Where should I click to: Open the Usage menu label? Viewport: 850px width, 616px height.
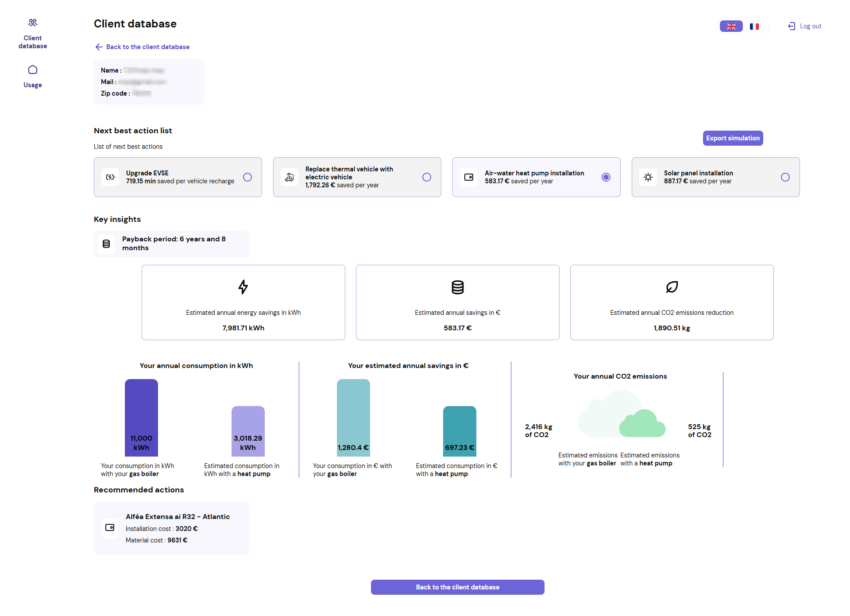pyautogui.click(x=33, y=85)
